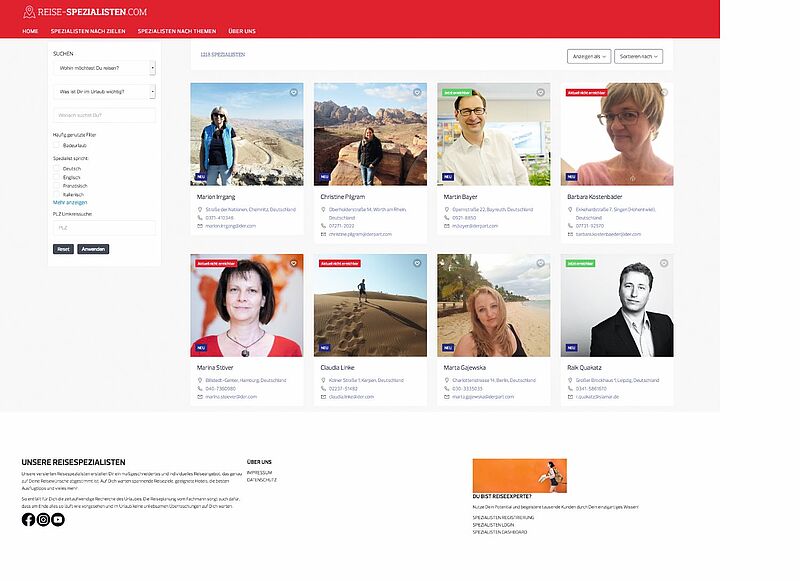Image resolution: width=800 pixels, height=581 pixels.
Task: Favorite Marion Irrgang's profile heart icon
Action: (294, 93)
